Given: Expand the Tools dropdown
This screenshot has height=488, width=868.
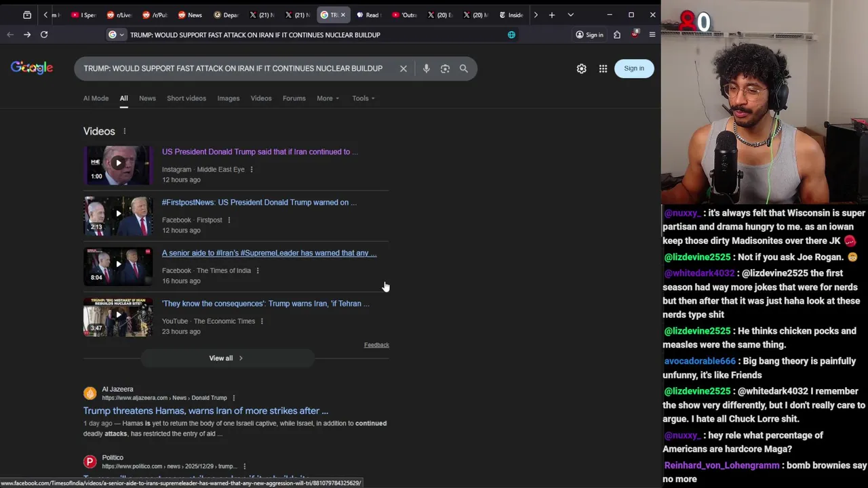Looking at the screenshot, I should click(x=363, y=98).
